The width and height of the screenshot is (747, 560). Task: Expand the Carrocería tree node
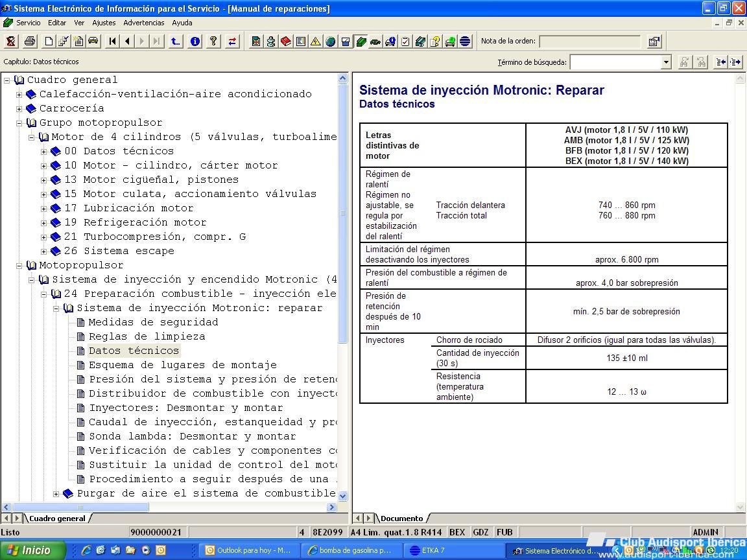(19, 109)
